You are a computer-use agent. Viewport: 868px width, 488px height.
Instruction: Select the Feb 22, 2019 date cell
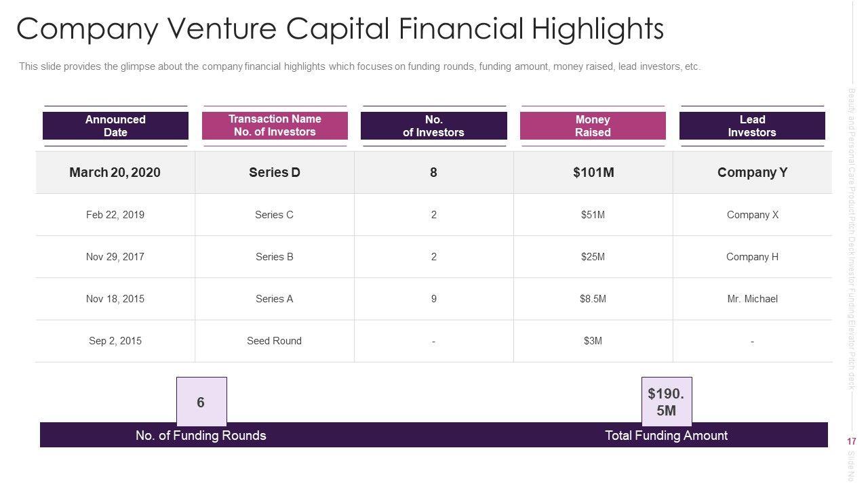(115, 215)
